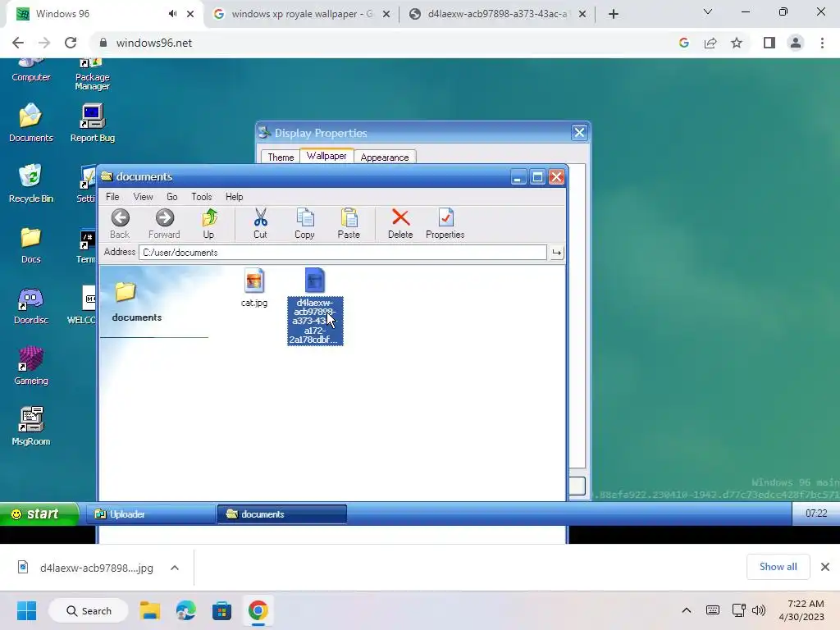Click the system volume tray icon

point(759,610)
